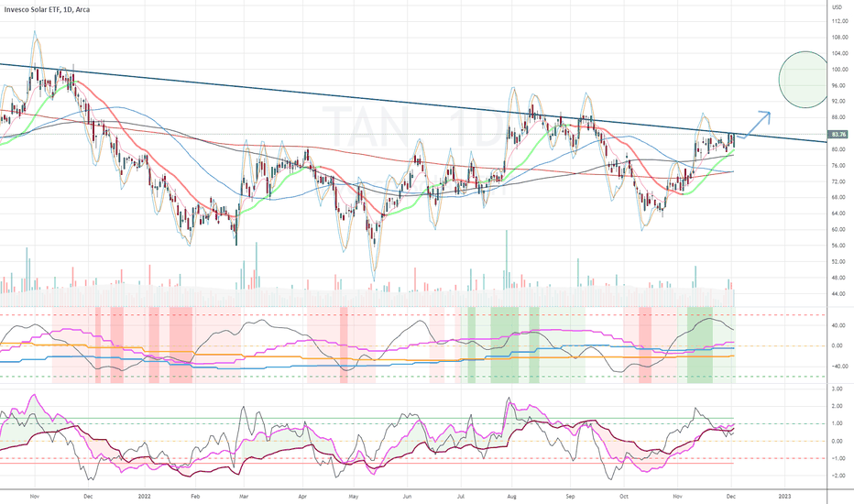
Task: Click the 92.00 price axis label
Action: click(x=838, y=102)
